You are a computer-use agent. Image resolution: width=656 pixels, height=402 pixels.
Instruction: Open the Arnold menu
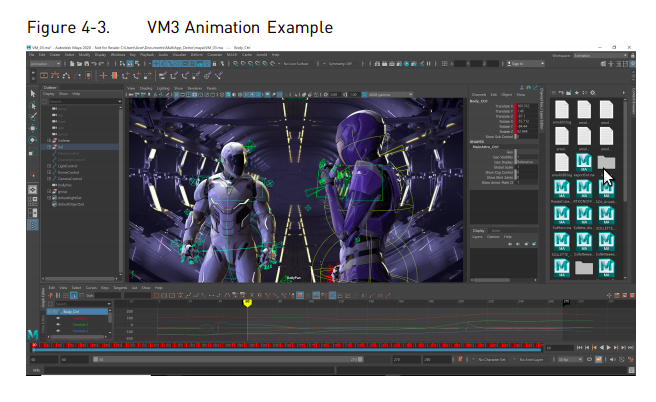261,55
